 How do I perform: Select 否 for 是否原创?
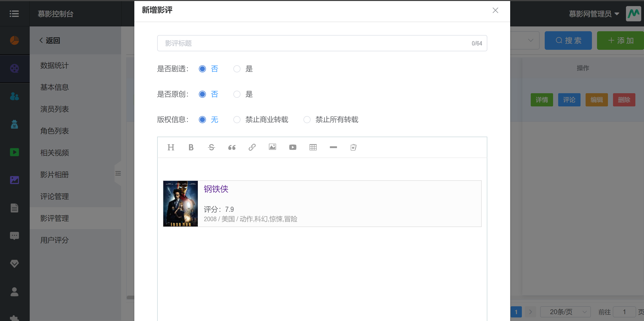(208, 94)
